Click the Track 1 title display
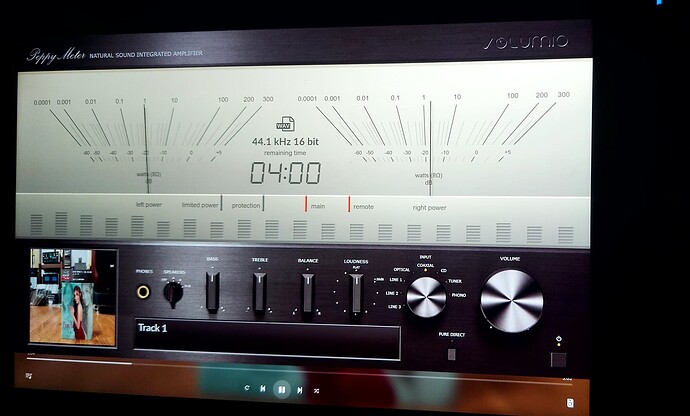The image size is (690, 416). (x=267, y=338)
